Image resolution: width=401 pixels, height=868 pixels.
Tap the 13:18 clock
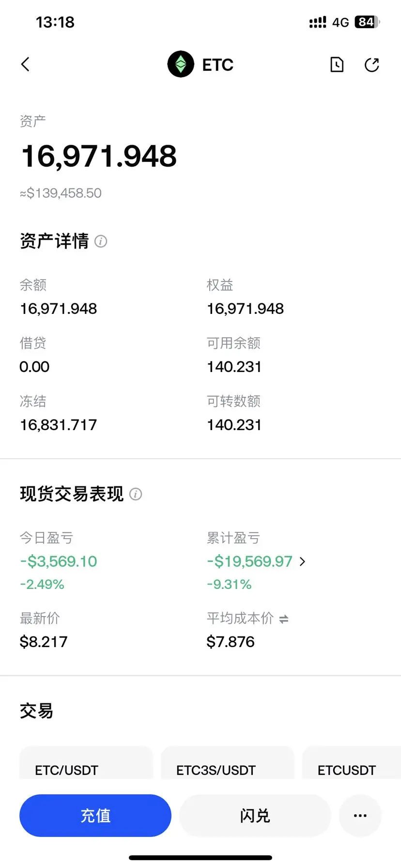coord(55,22)
